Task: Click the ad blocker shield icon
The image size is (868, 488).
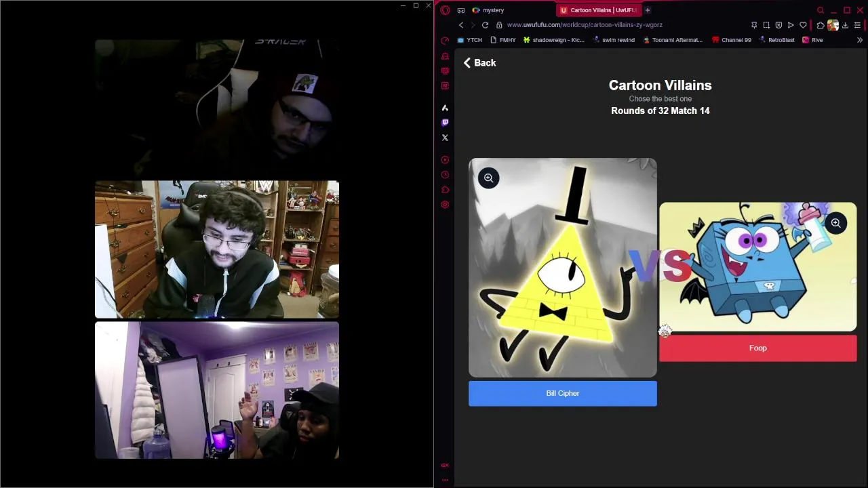Action: (778, 25)
